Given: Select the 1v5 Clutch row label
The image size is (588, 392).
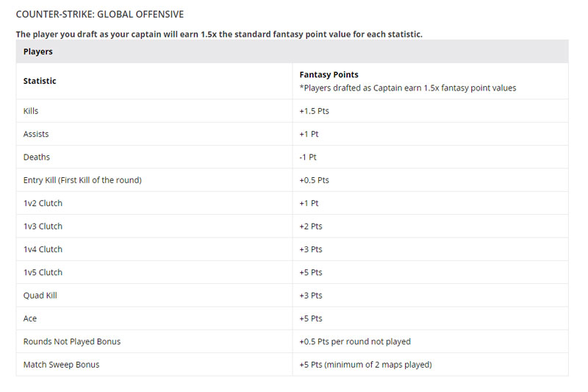Looking at the screenshot, I should pyautogui.click(x=43, y=272).
